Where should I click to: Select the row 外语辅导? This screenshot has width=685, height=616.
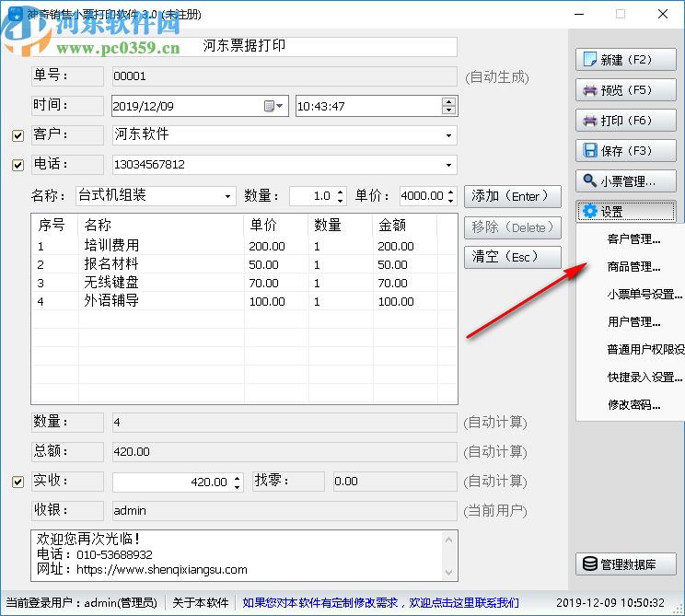[x=244, y=301]
